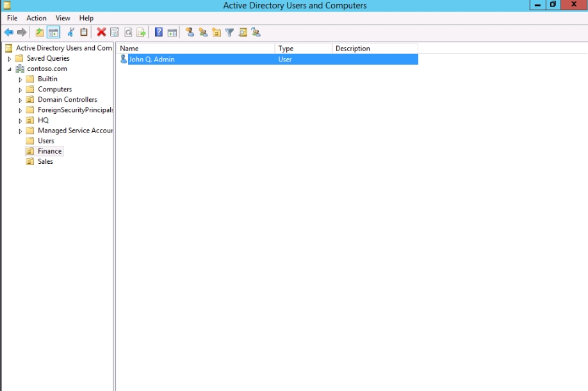Expand the Computers container

tap(20, 90)
